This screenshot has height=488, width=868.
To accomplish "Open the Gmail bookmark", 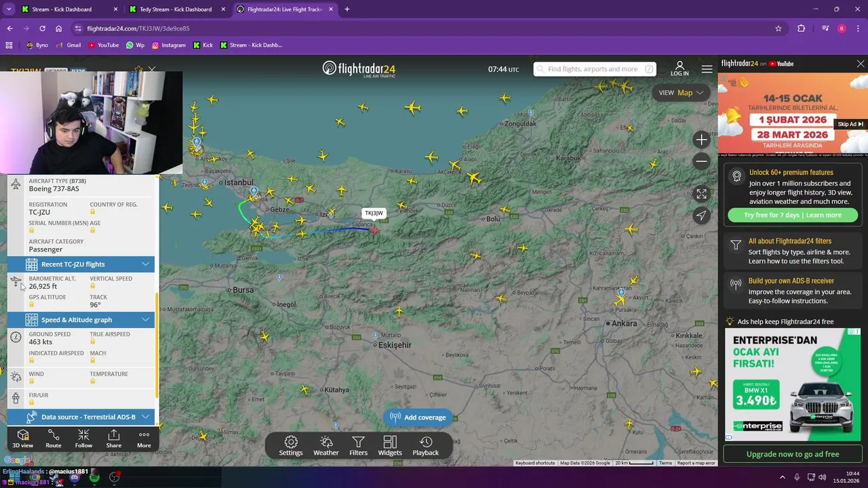I will pyautogui.click(x=68, y=45).
